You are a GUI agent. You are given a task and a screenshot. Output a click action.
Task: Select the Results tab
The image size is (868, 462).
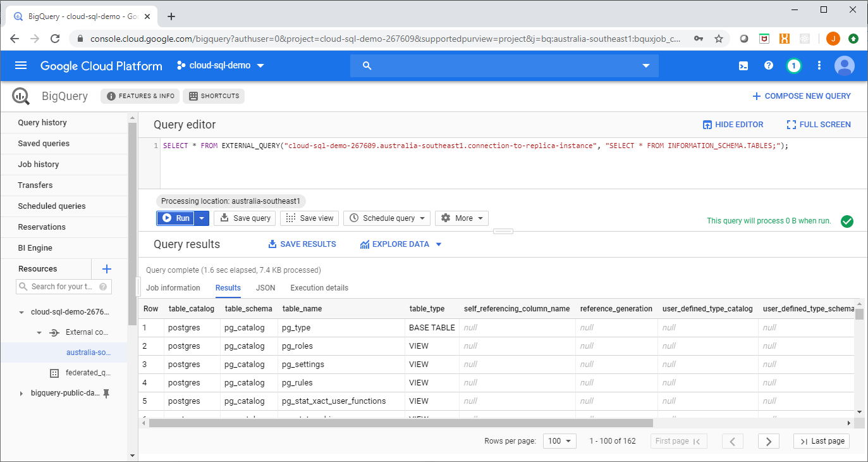228,287
